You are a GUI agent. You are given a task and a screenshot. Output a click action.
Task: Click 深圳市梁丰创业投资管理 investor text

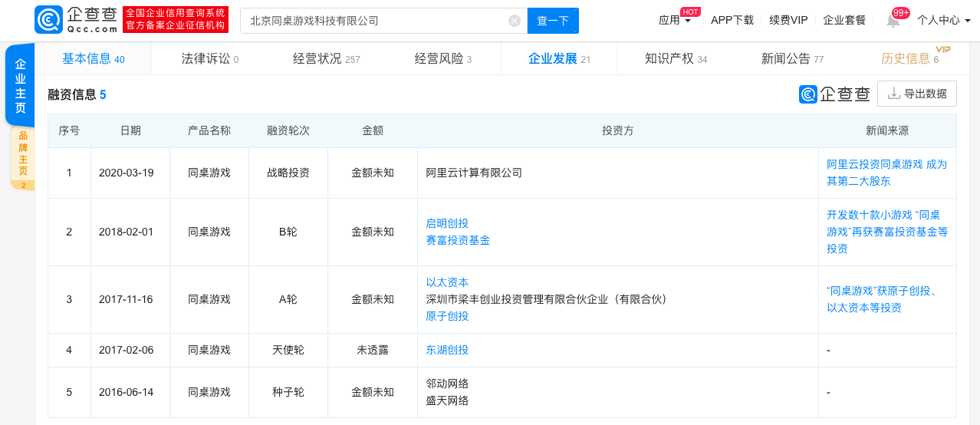point(546,299)
